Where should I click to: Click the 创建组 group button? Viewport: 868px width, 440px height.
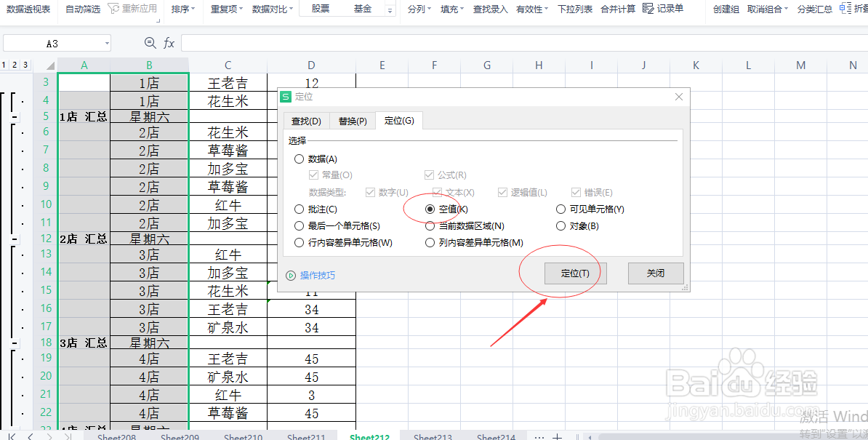[726, 9]
